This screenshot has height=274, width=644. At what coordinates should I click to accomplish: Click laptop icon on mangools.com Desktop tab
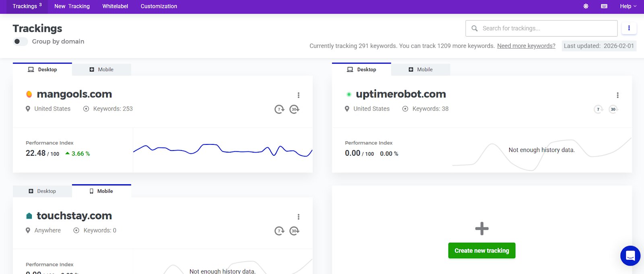(31, 69)
